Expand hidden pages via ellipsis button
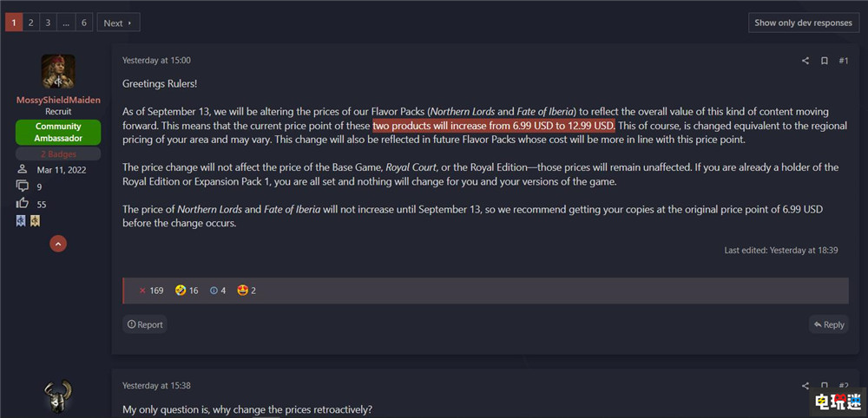 point(66,23)
